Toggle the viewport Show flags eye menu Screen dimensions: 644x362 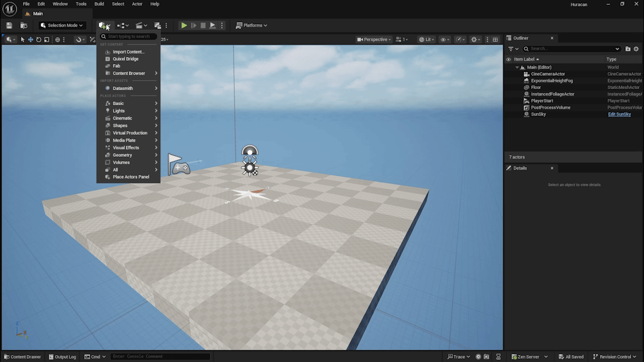(x=444, y=39)
